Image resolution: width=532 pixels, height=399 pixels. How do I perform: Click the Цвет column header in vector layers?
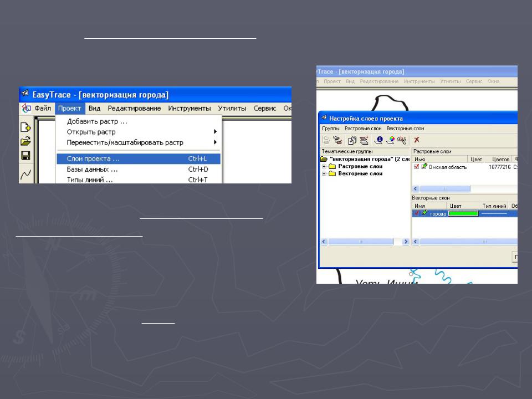(x=463, y=206)
